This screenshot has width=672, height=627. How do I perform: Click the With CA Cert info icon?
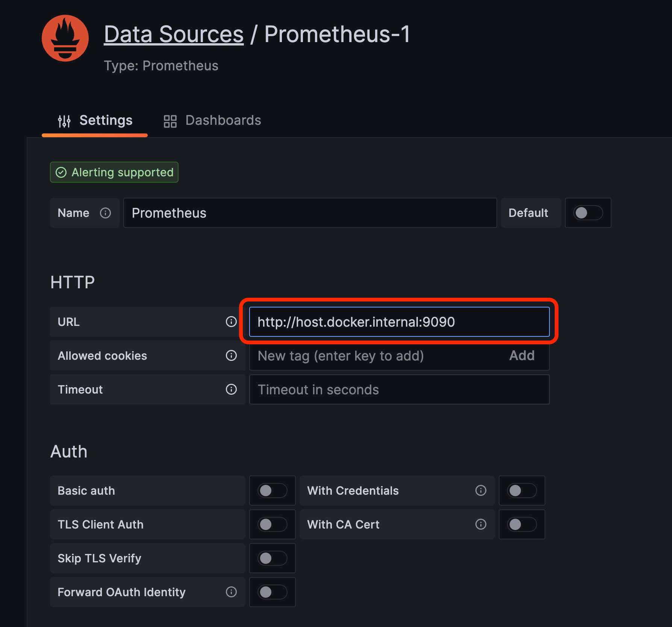[x=481, y=524]
